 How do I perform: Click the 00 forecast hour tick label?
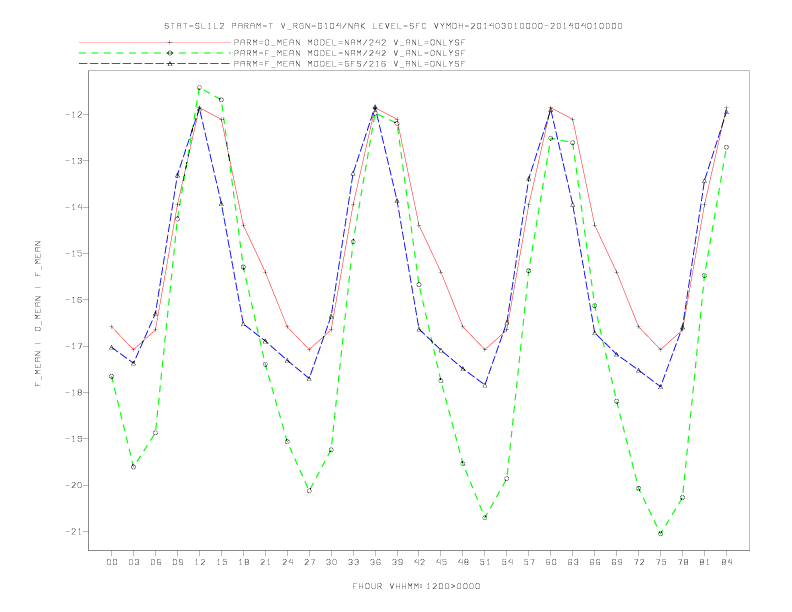click(112, 562)
